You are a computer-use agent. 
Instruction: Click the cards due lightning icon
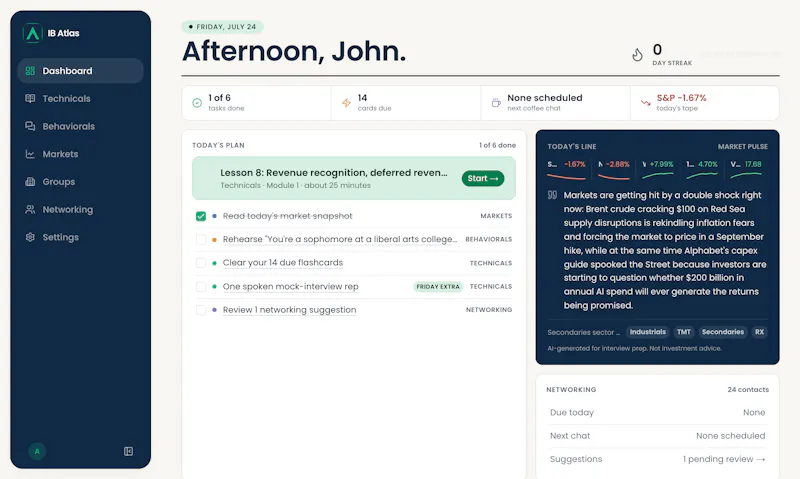[346, 103]
